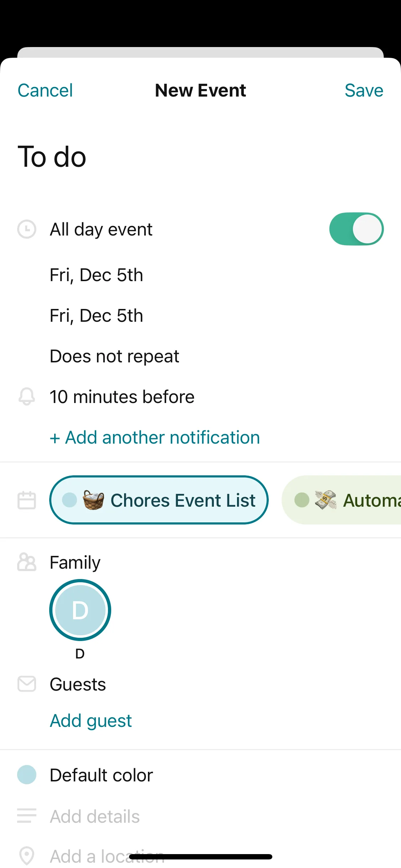Cancel the new event
The height and width of the screenshot is (868, 401).
pyautogui.click(x=45, y=91)
